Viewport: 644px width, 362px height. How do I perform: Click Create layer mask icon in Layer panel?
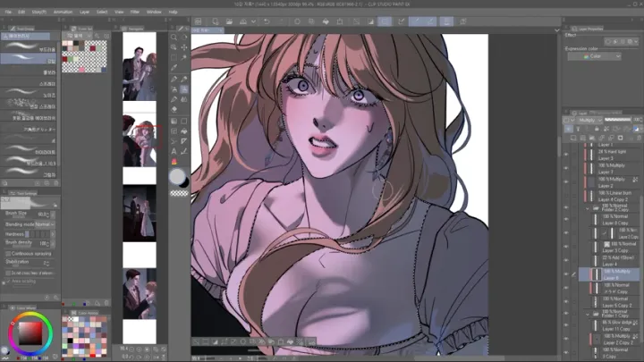tap(620, 139)
